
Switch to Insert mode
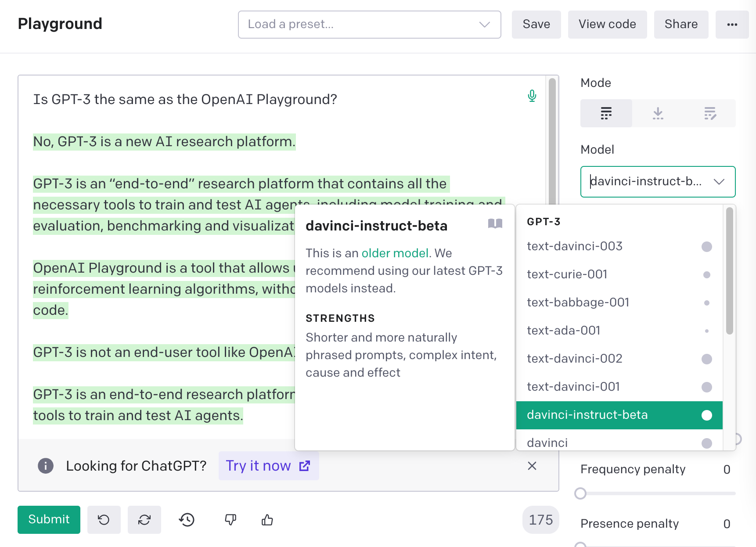658,113
